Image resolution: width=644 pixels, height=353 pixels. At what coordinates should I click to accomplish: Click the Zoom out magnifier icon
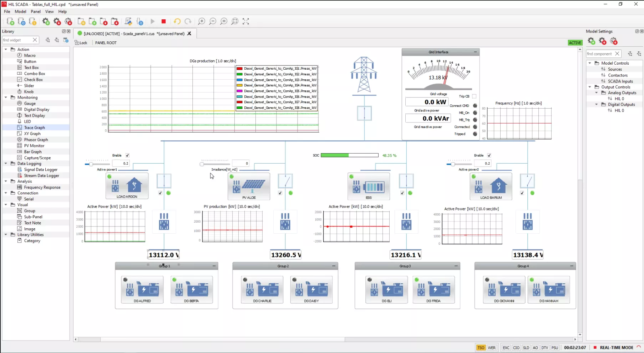point(213,21)
